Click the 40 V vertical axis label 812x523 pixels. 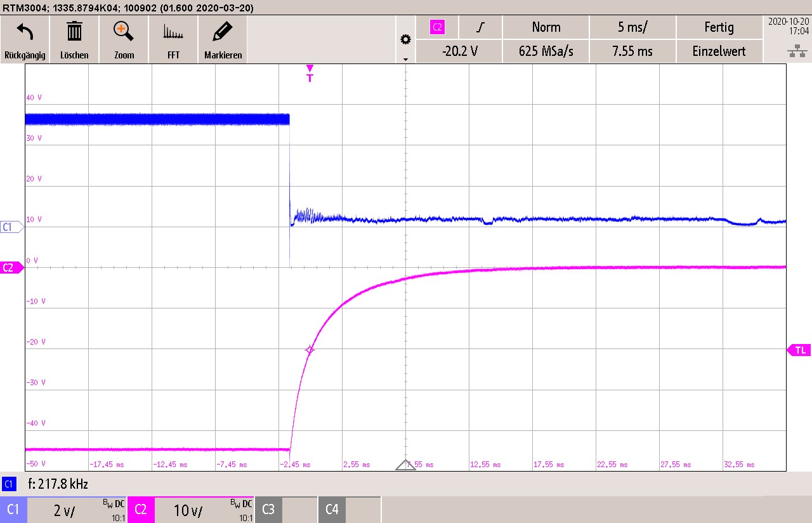(34, 98)
